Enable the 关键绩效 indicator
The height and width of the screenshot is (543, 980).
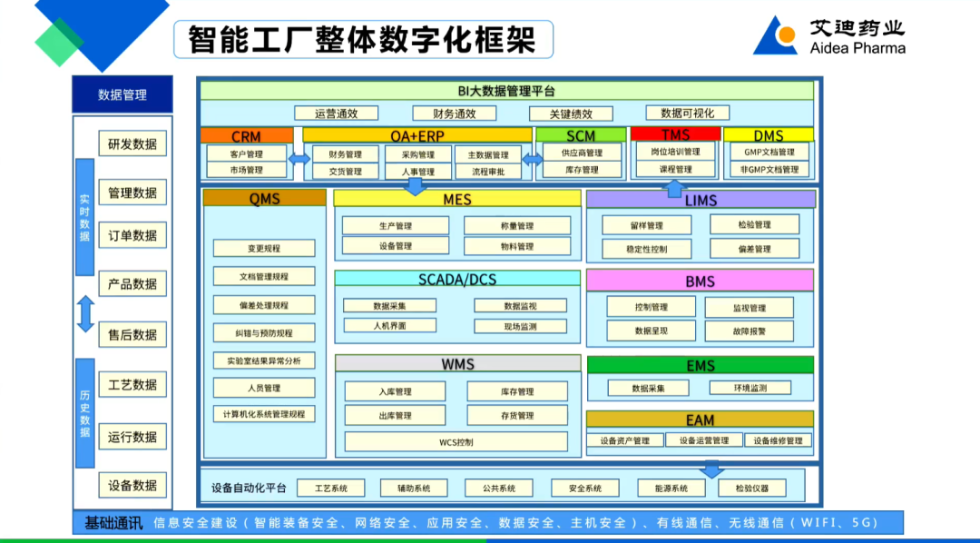[571, 113]
